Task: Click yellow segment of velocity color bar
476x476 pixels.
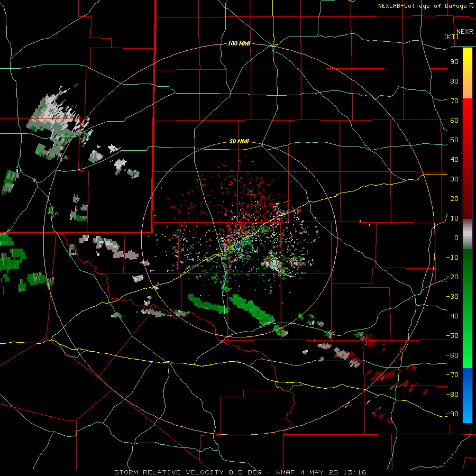Action: [x=467, y=61]
